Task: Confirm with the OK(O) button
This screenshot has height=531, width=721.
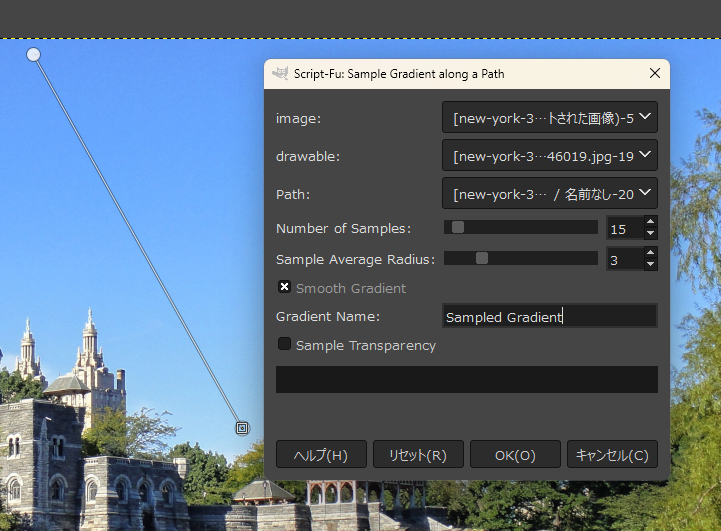Action: tap(515, 455)
